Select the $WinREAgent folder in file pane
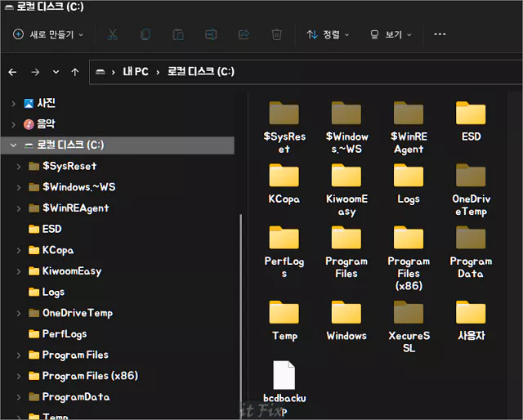 point(409,114)
